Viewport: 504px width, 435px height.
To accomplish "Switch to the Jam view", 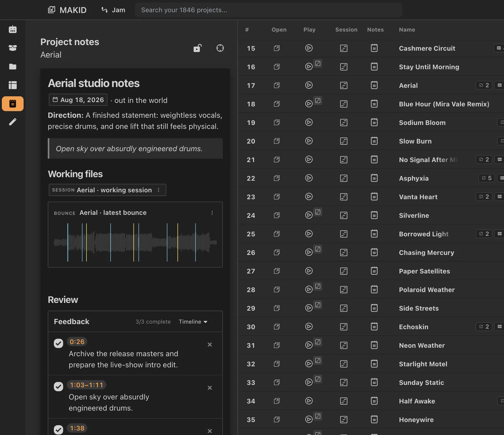I will pos(113,10).
